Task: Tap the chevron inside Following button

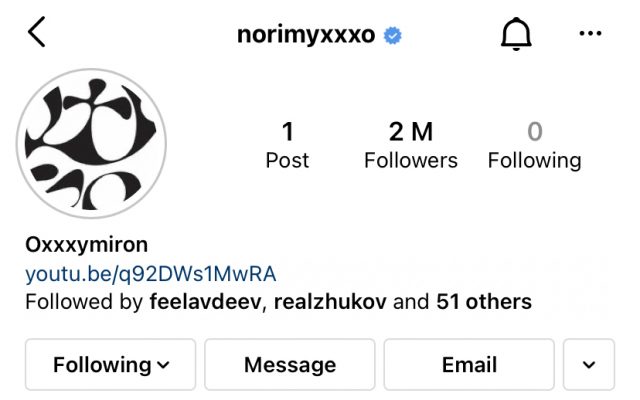Action: point(163,365)
